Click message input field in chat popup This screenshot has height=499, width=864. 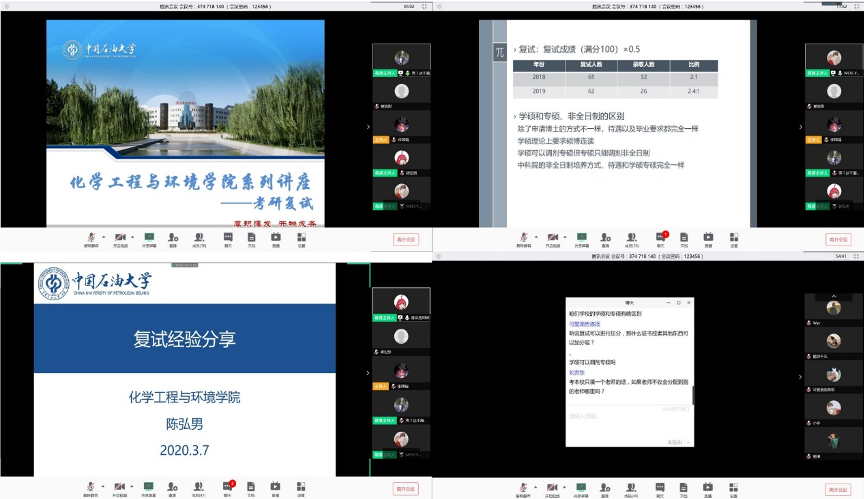point(629,422)
